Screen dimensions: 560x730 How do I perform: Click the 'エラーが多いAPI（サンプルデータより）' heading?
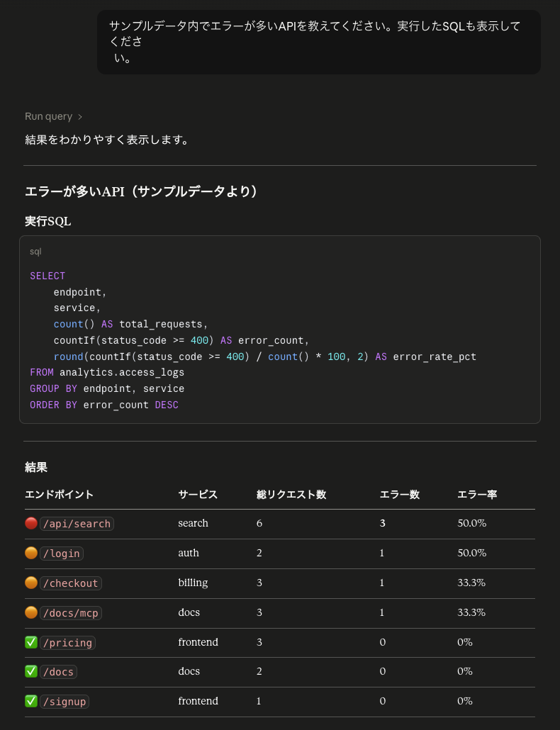[x=142, y=191]
